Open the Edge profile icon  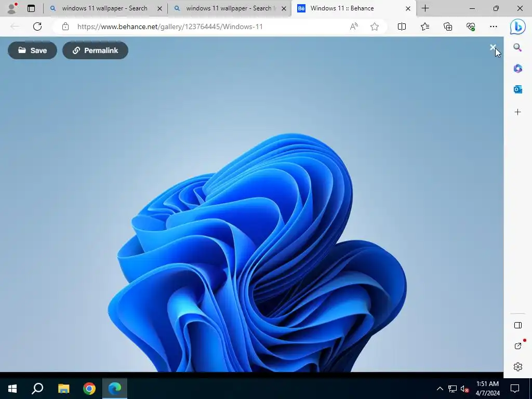click(12, 8)
